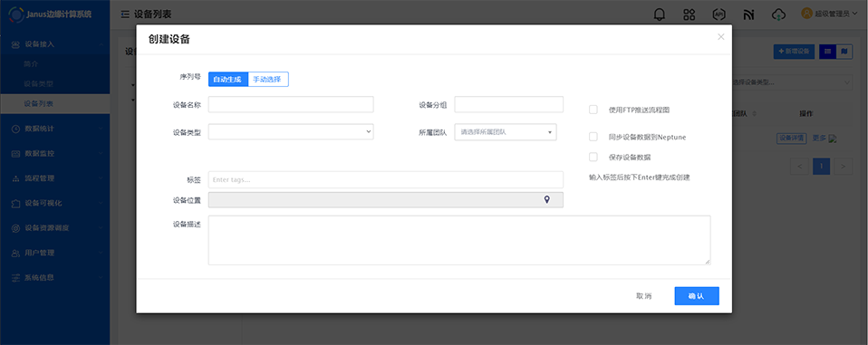Open the 设备类型 dropdown
Screen dimensions: 868x345
[291, 131]
